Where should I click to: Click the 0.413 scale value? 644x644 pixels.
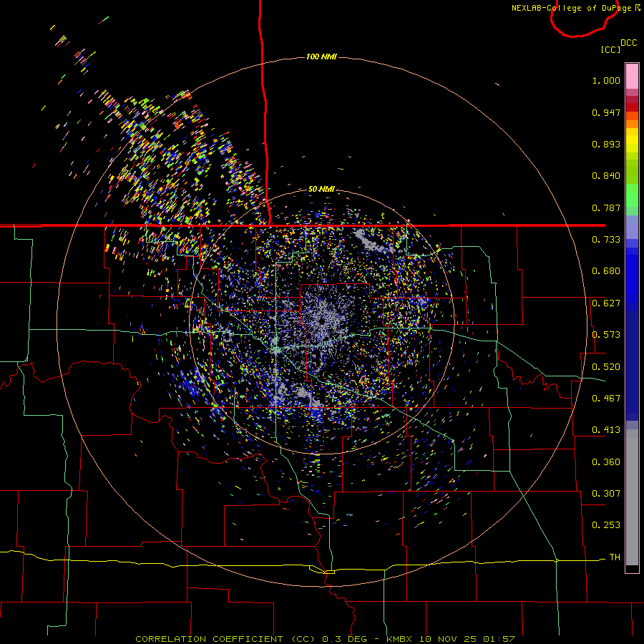[606, 430]
